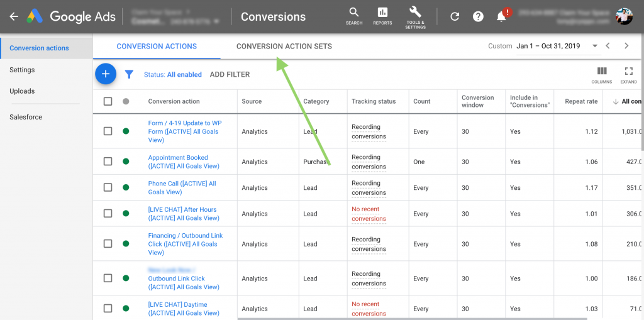
Task: Open the notifications bell
Action: (501, 17)
